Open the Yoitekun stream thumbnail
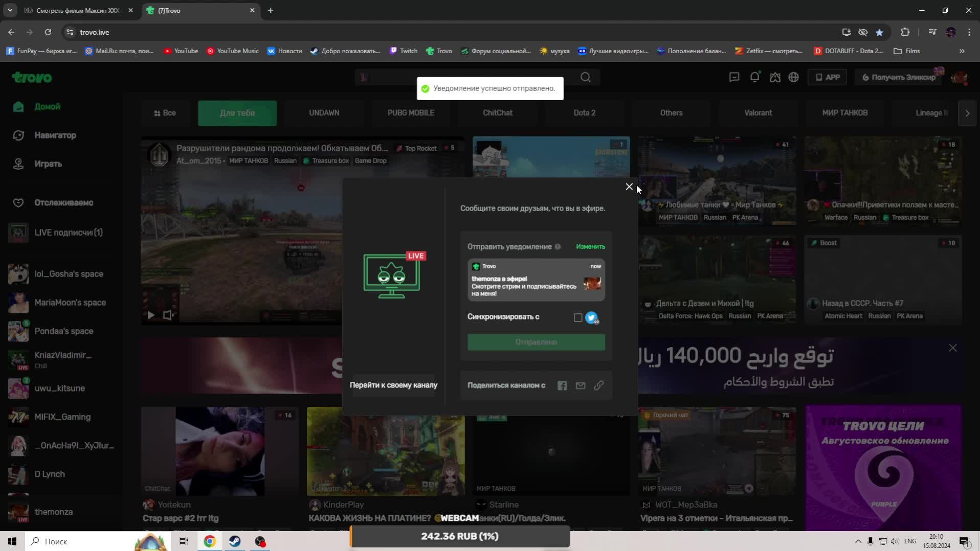This screenshot has width=980, height=551. [x=220, y=451]
